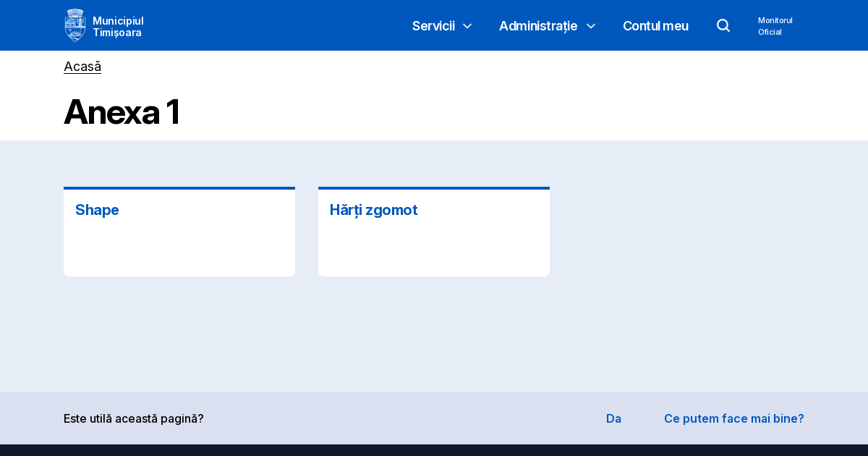Click the Municipiul Timișoara site name text
Image resolution: width=868 pixels, height=456 pixels.
pos(118,26)
